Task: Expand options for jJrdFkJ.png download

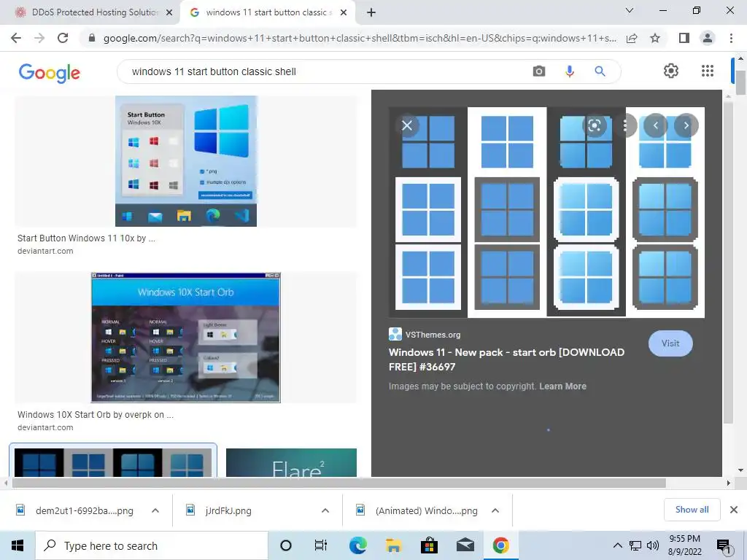Action: (x=325, y=510)
